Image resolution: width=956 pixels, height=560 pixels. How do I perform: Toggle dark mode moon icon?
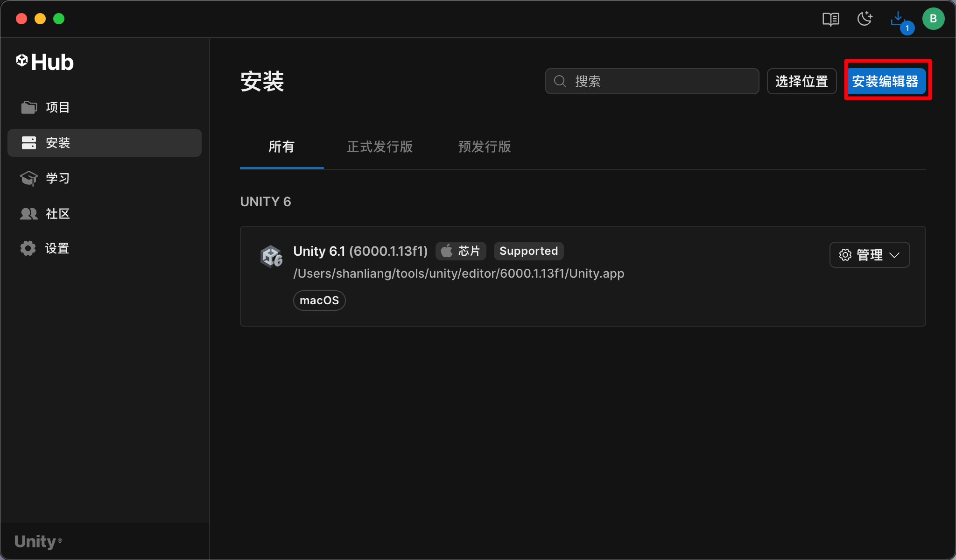865,19
